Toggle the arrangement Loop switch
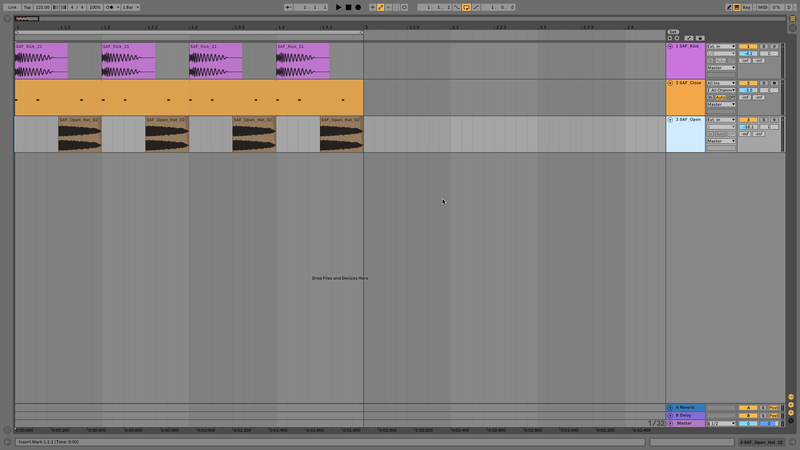Image resolution: width=800 pixels, height=450 pixels. pyautogui.click(x=466, y=7)
